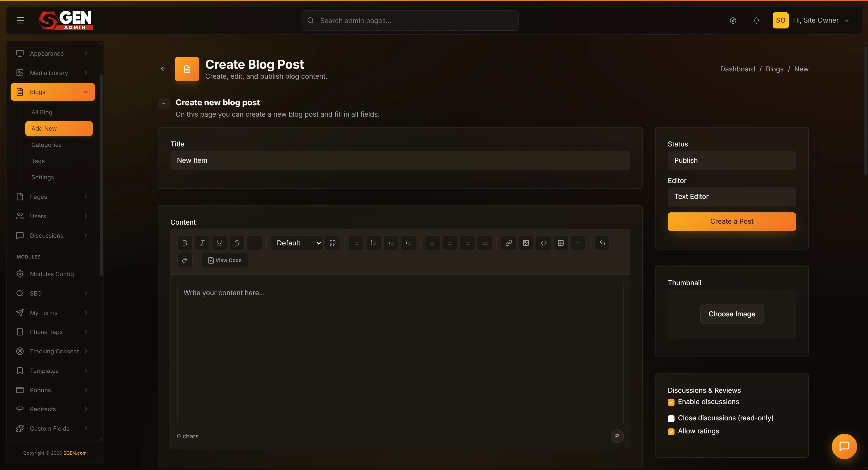868x470 pixels.
Task: Align text left
Action: point(432,243)
